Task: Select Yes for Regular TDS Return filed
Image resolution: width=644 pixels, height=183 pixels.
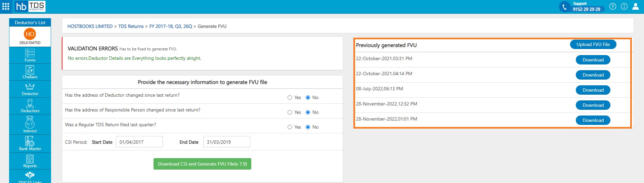Action: click(x=290, y=127)
